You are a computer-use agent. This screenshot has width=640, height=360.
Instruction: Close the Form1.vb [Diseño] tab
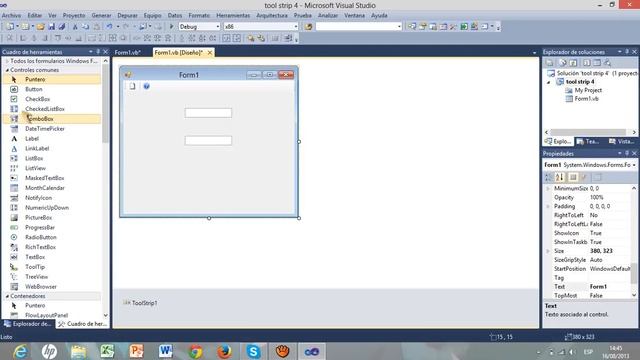[x=209, y=53]
